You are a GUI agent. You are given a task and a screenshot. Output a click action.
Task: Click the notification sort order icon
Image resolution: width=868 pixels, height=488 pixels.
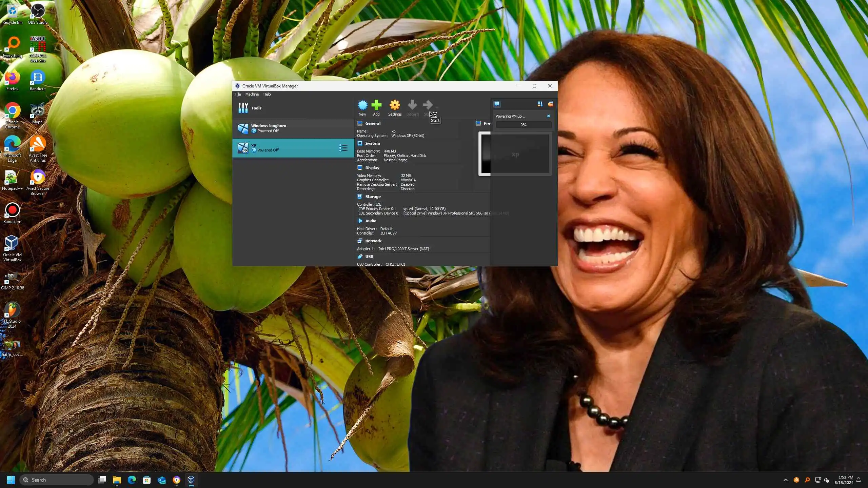pyautogui.click(x=540, y=104)
